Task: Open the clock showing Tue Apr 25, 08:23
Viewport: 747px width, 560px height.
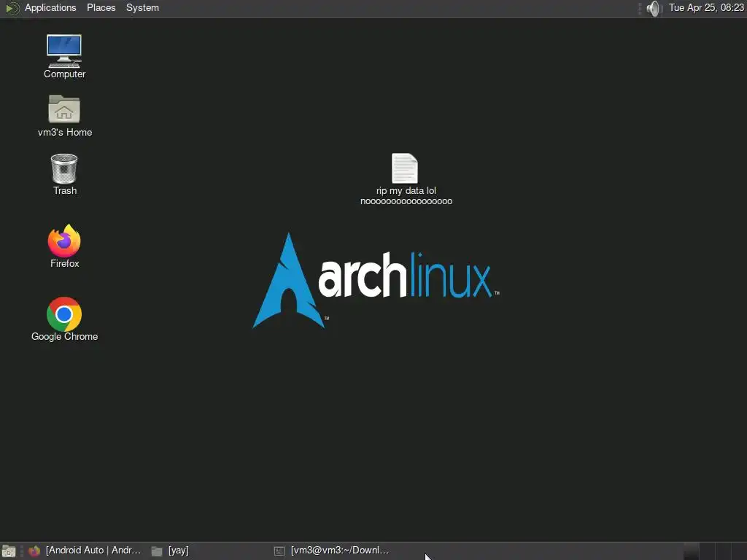Action: click(706, 7)
